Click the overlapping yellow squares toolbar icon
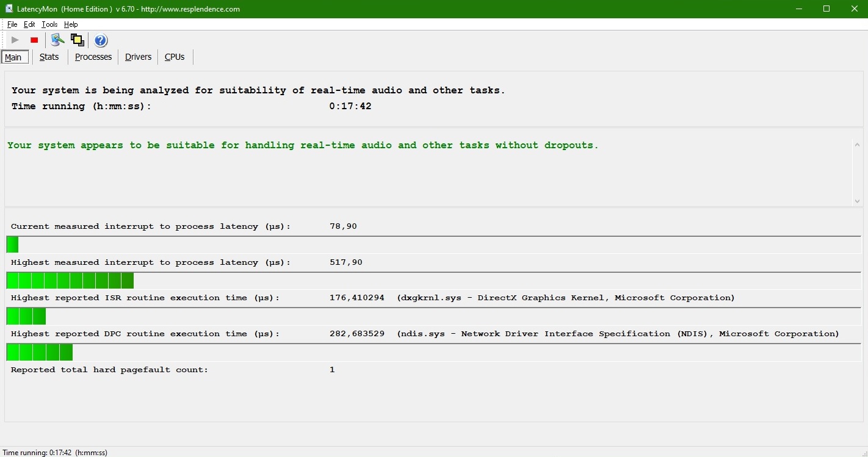This screenshot has height=457, width=868. [77, 40]
